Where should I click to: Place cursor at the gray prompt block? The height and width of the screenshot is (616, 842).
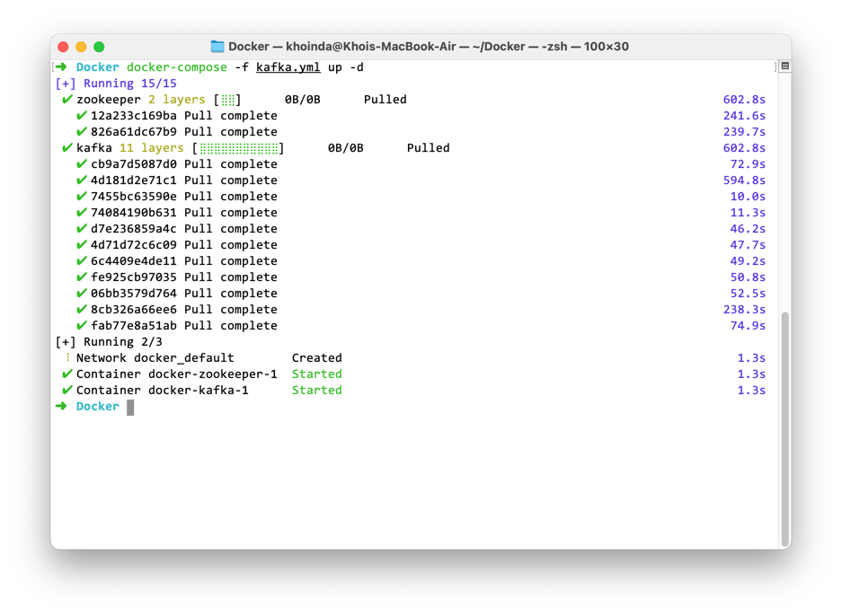(130, 408)
